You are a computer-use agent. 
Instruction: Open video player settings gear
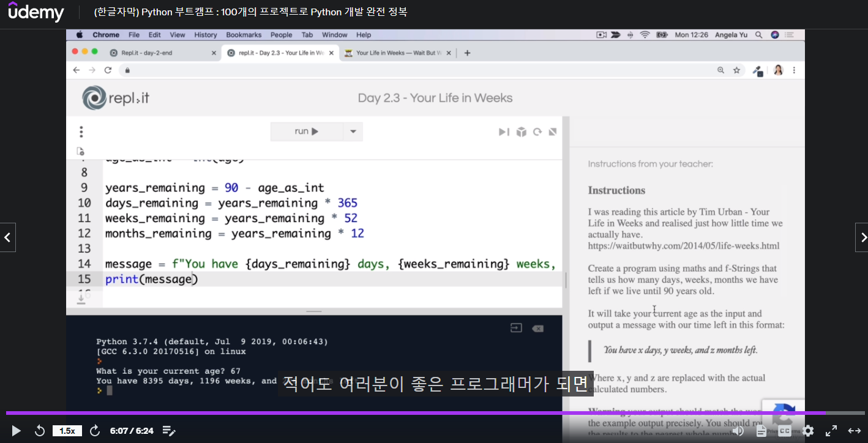coord(808,431)
